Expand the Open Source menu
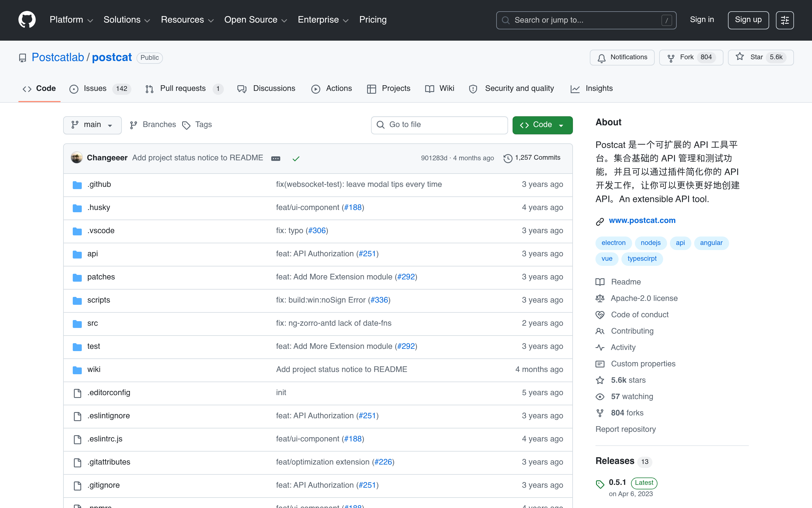The image size is (812, 508). point(255,20)
